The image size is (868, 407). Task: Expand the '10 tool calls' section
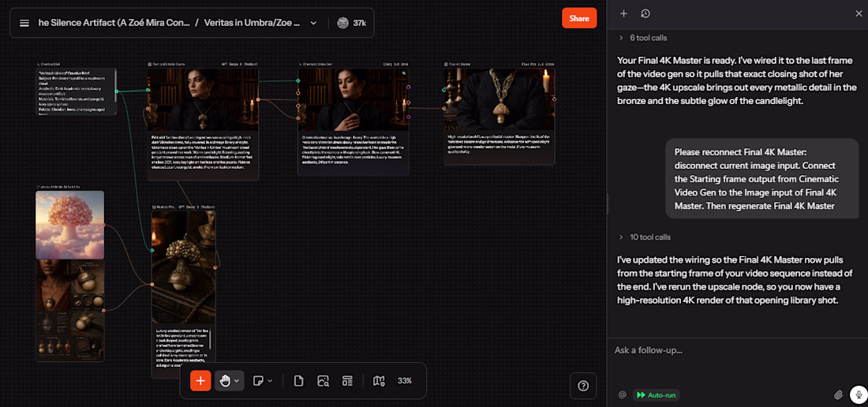[x=645, y=237]
